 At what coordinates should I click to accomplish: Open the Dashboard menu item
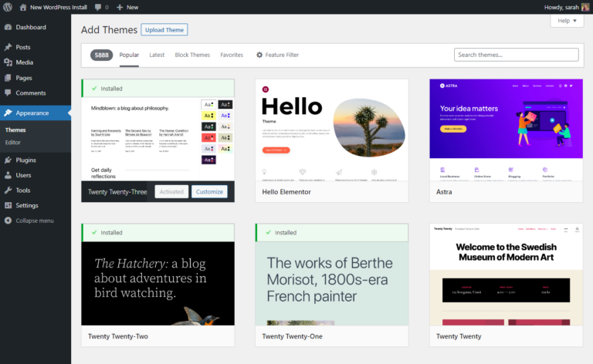pos(30,27)
